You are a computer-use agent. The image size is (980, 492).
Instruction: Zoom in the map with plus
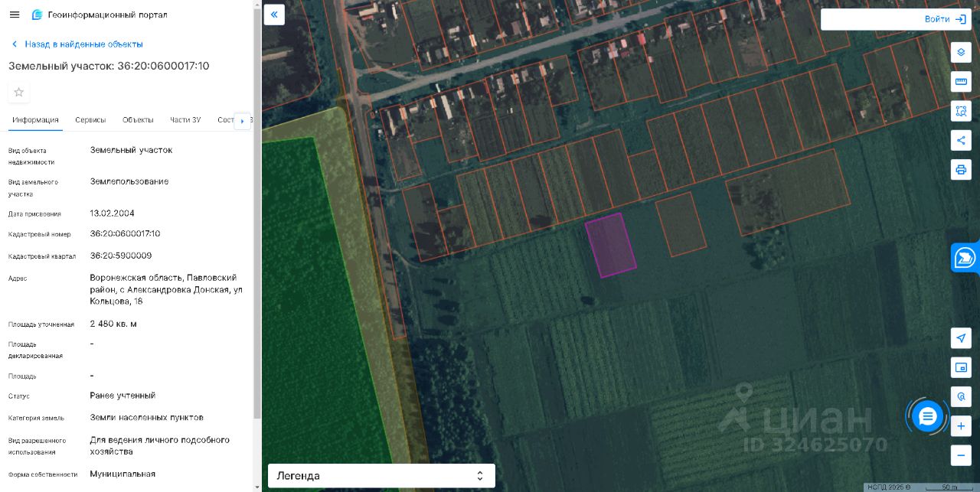coord(961,426)
